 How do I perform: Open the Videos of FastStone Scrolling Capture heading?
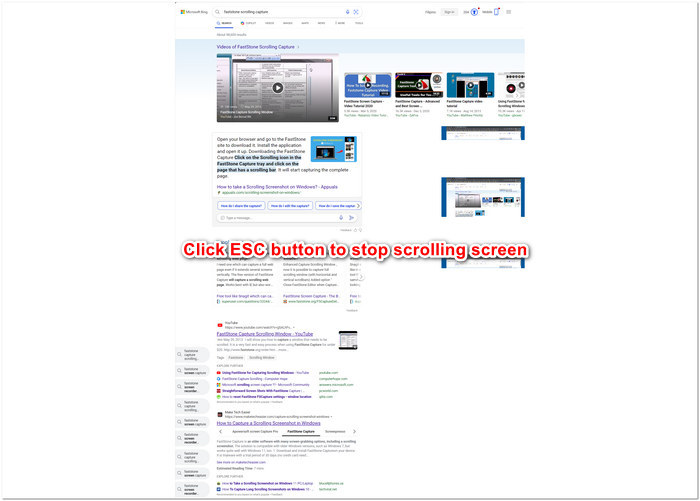click(x=255, y=47)
